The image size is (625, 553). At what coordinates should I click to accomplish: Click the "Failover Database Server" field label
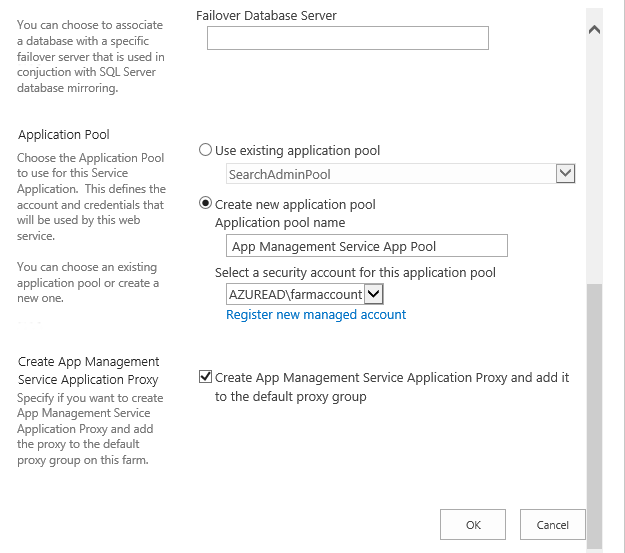pos(266,16)
